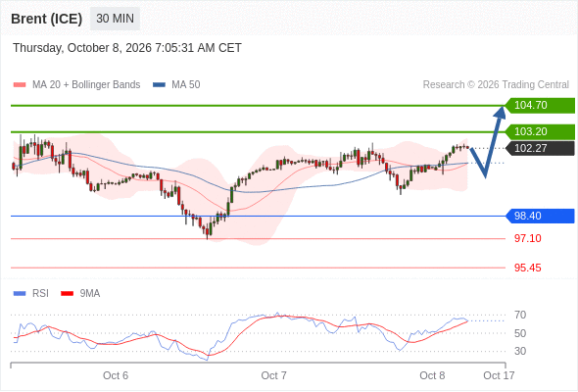578x392 pixels.
Task: Click the 102.27 current price tag
Action: pos(540,148)
